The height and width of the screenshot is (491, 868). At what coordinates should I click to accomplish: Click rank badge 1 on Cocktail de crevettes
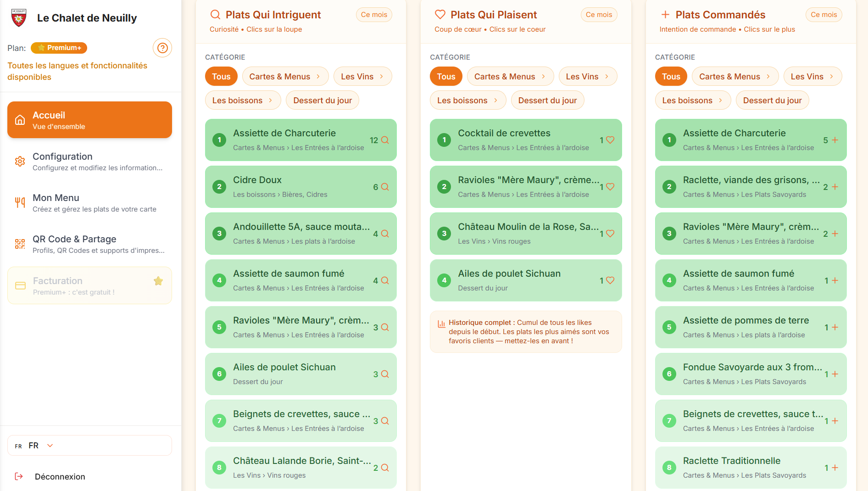pos(444,140)
